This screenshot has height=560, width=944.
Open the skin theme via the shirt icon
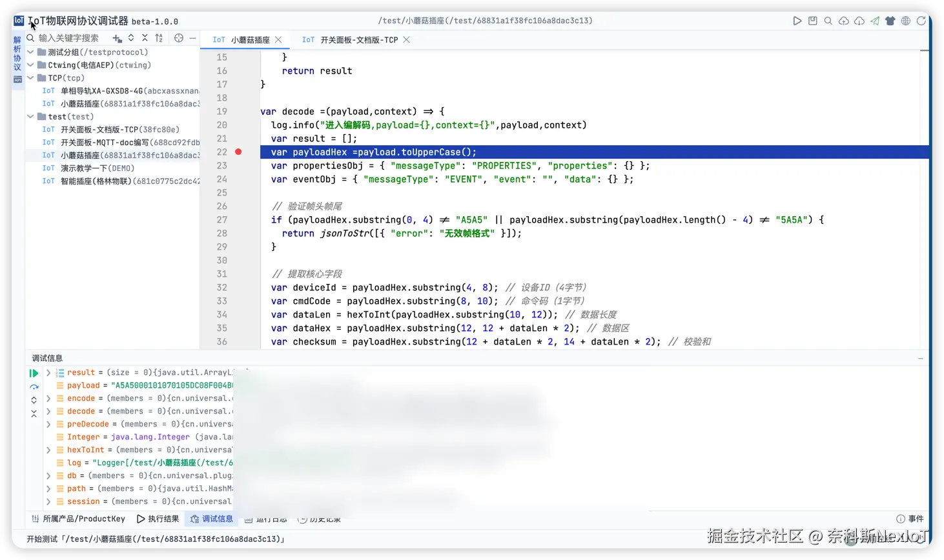(x=890, y=21)
